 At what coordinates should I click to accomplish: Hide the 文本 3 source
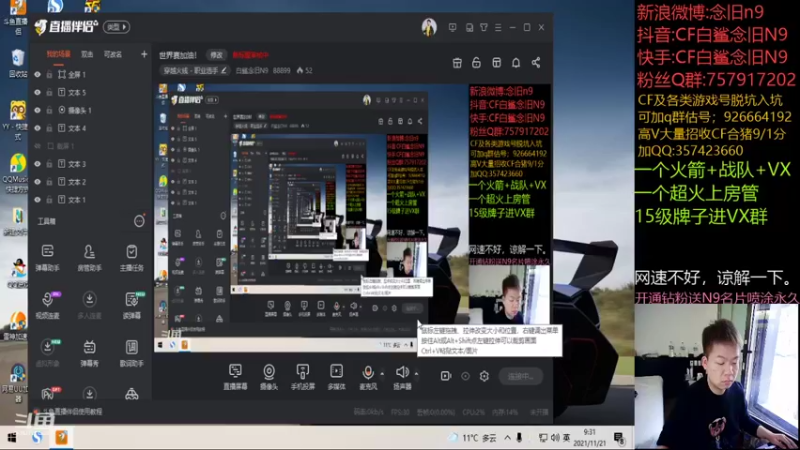click(x=37, y=164)
